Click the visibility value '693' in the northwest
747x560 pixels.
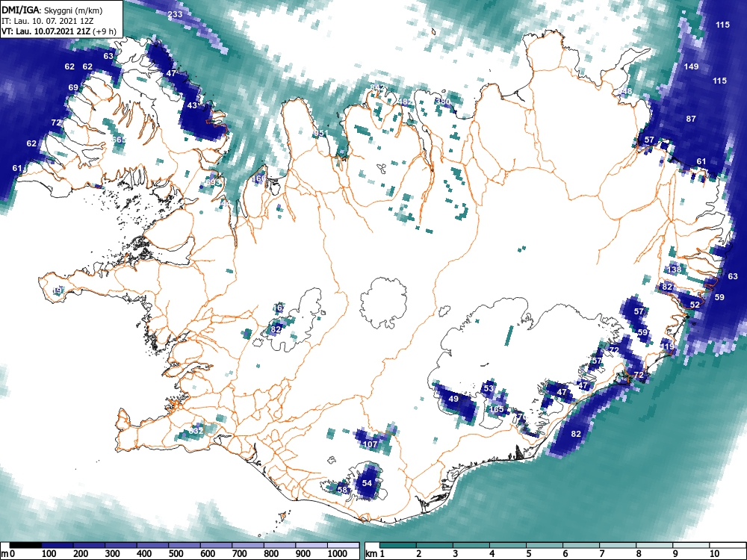(212, 182)
